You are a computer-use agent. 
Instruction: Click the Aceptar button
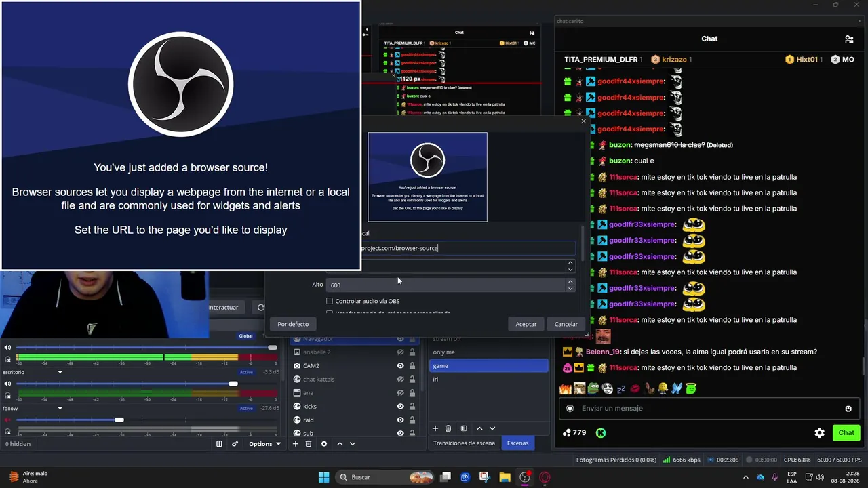526,324
